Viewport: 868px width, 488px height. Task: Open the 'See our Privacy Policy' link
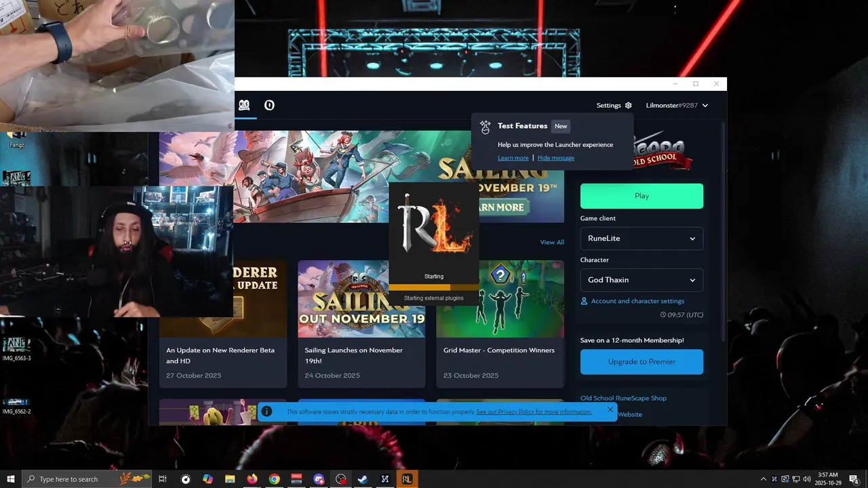coord(534,411)
